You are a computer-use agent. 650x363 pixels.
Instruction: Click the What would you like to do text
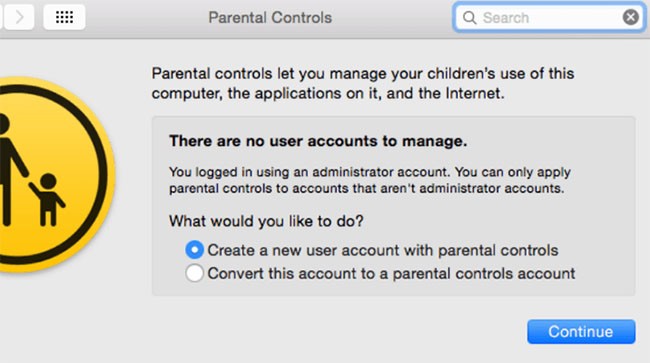pyautogui.click(x=266, y=221)
